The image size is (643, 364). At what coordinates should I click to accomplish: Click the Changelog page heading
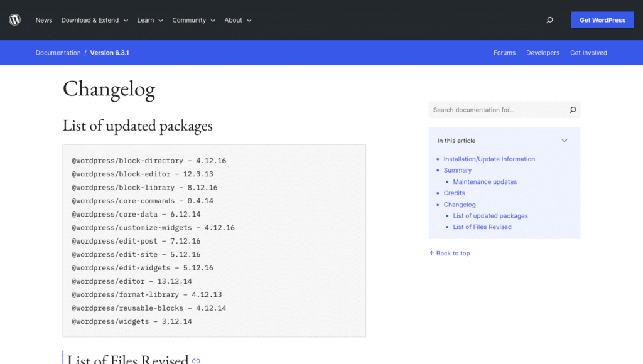pos(109,89)
